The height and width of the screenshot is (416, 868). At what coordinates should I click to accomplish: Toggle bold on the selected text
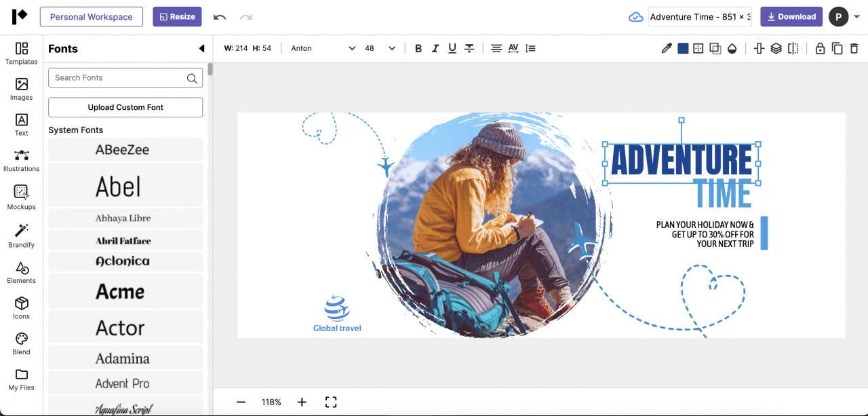tap(418, 48)
